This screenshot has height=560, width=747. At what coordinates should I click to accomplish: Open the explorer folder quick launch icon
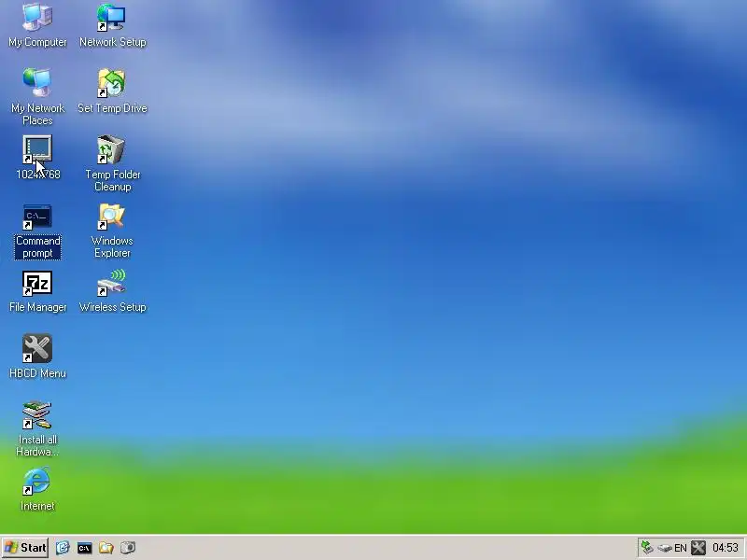click(106, 548)
